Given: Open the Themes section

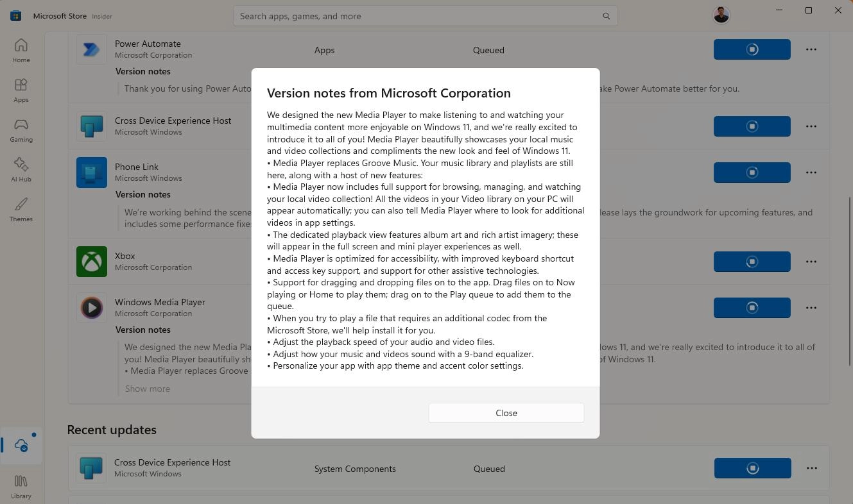Looking at the screenshot, I should coord(21,210).
